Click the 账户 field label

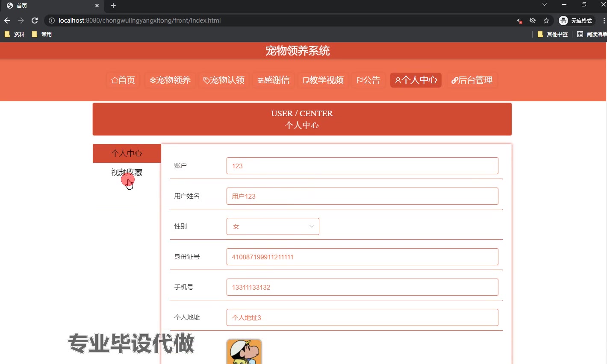pyautogui.click(x=180, y=166)
